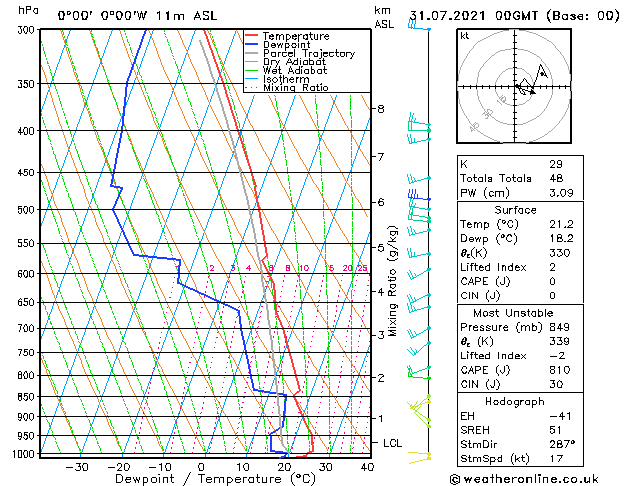Click the surface theta-e value 330

[x=560, y=253]
